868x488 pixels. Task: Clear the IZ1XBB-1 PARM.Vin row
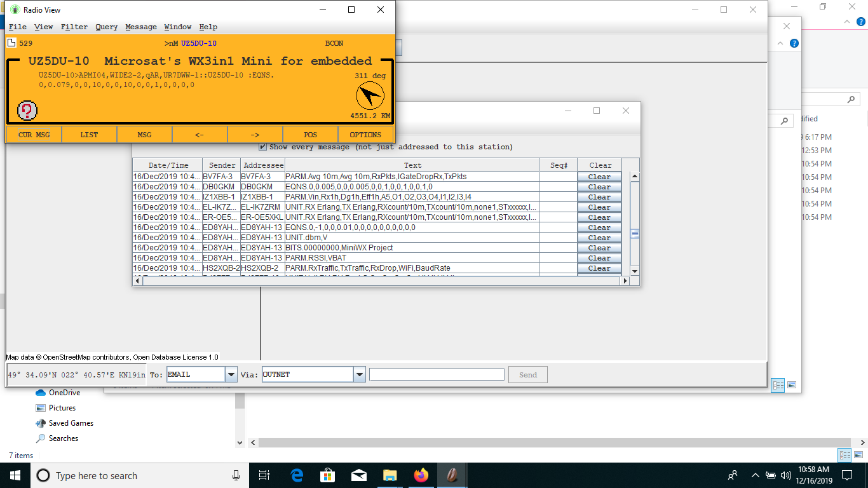click(599, 197)
